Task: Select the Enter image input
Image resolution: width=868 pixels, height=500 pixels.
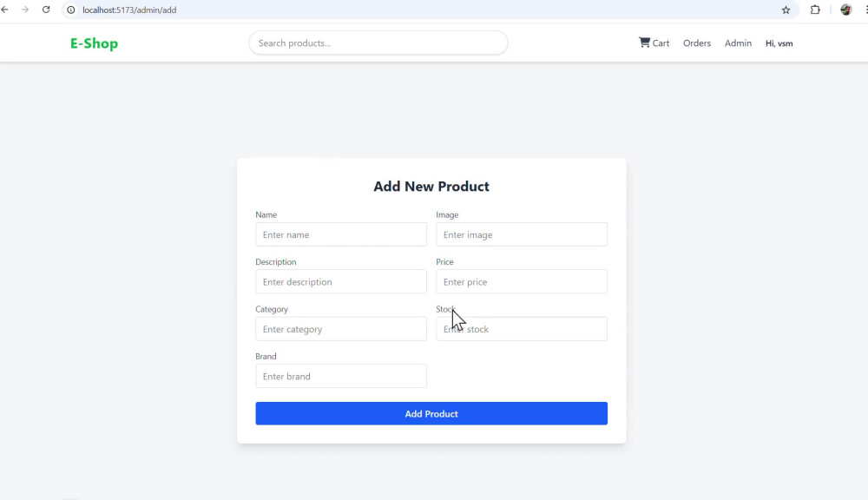Action: [522, 234]
